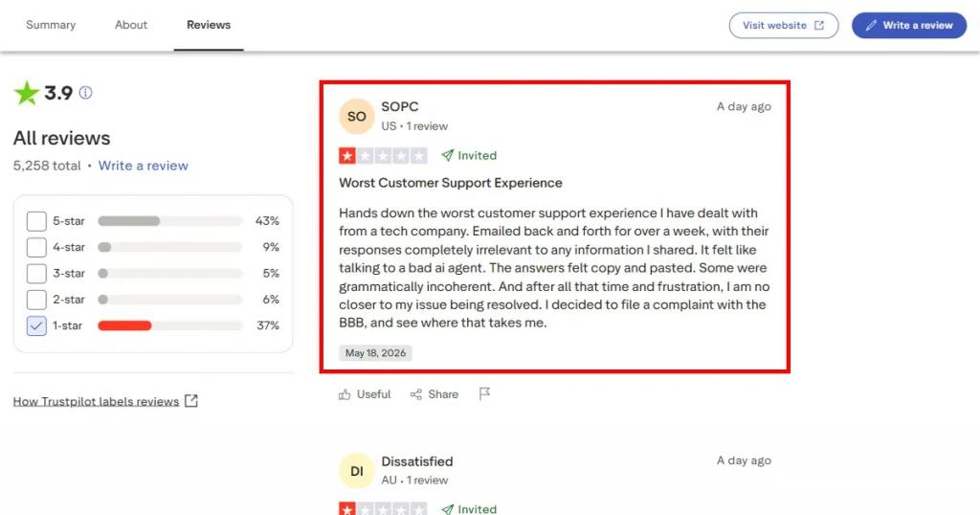
Task: Check the 5-star filter checkbox
Action: (36, 221)
